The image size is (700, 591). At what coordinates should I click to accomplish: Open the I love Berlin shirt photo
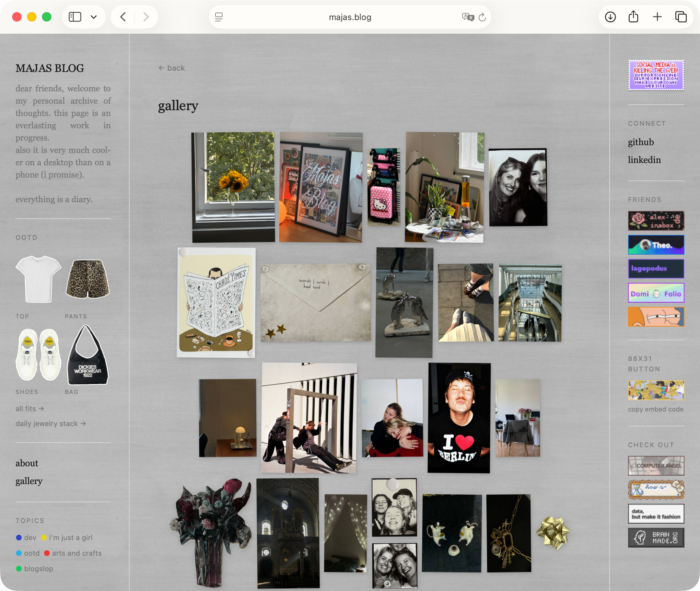click(x=459, y=418)
